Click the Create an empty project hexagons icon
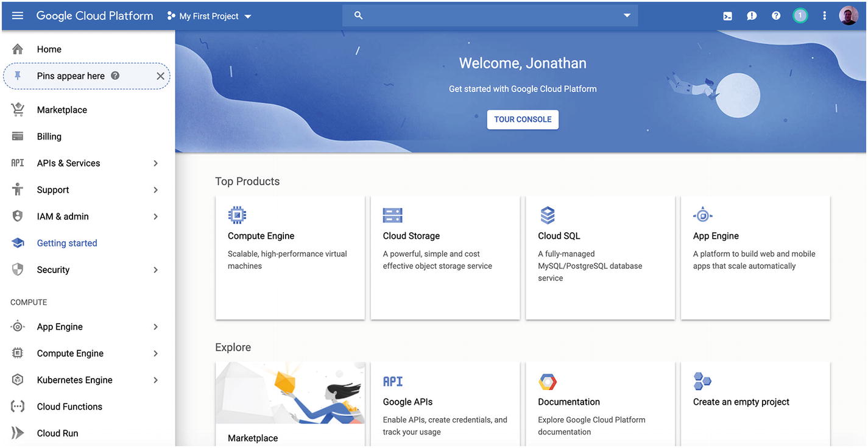868x448 pixels. pyautogui.click(x=702, y=382)
